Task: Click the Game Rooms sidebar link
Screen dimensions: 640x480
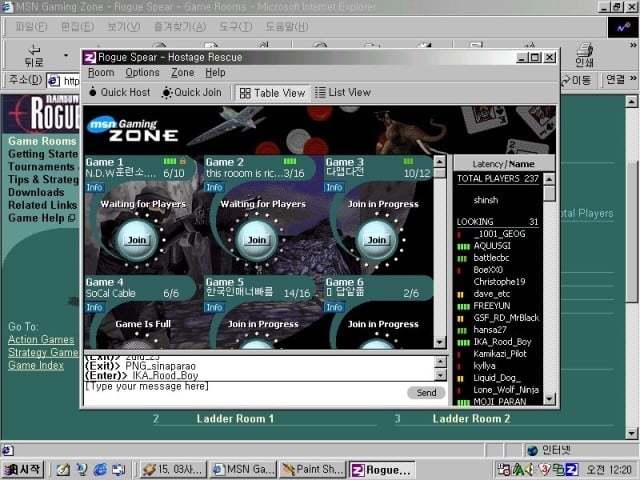Action: pos(42,141)
